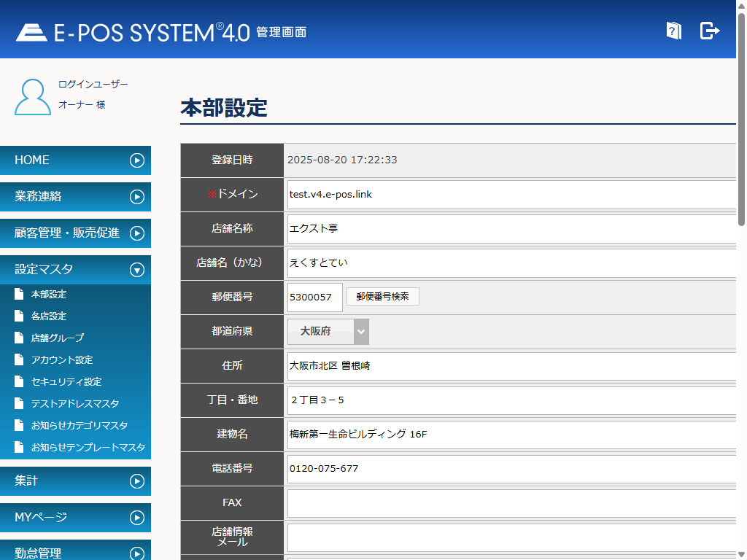Expand the HOME menu arrow
747x560 pixels.
pos(136,160)
